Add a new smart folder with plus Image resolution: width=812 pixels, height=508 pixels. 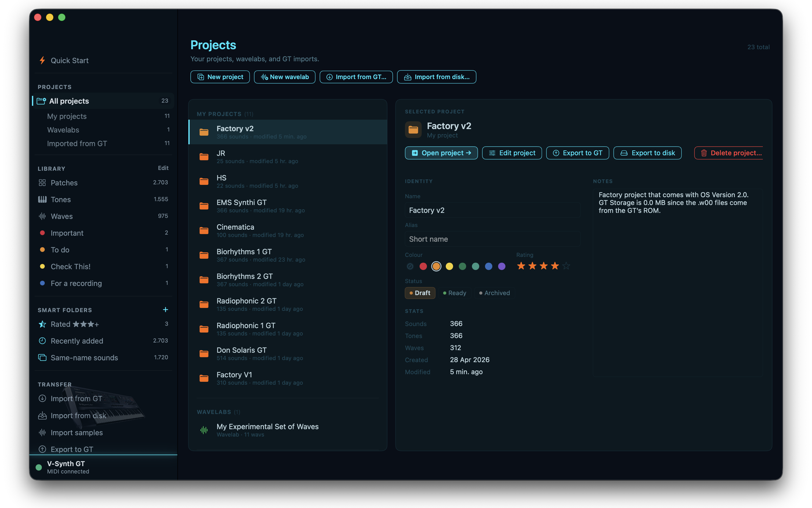point(166,309)
